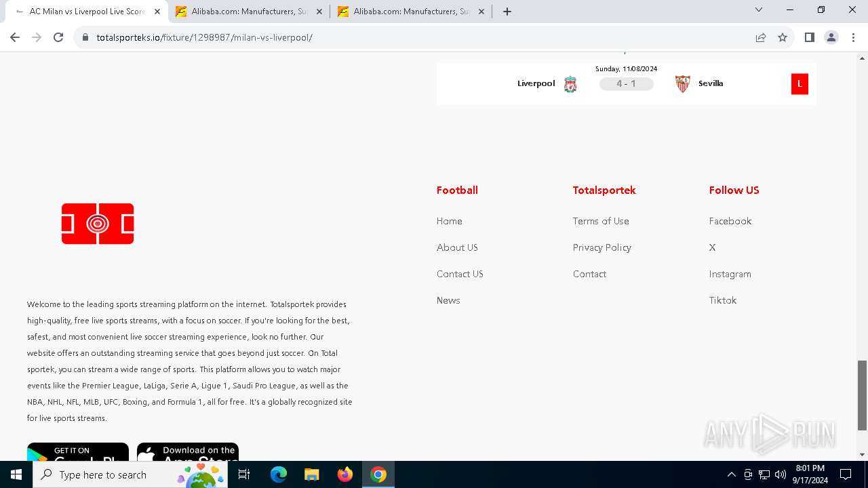The height and width of the screenshot is (488, 868).
Task: Open the Terms of Use link
Action: (601, 221)
